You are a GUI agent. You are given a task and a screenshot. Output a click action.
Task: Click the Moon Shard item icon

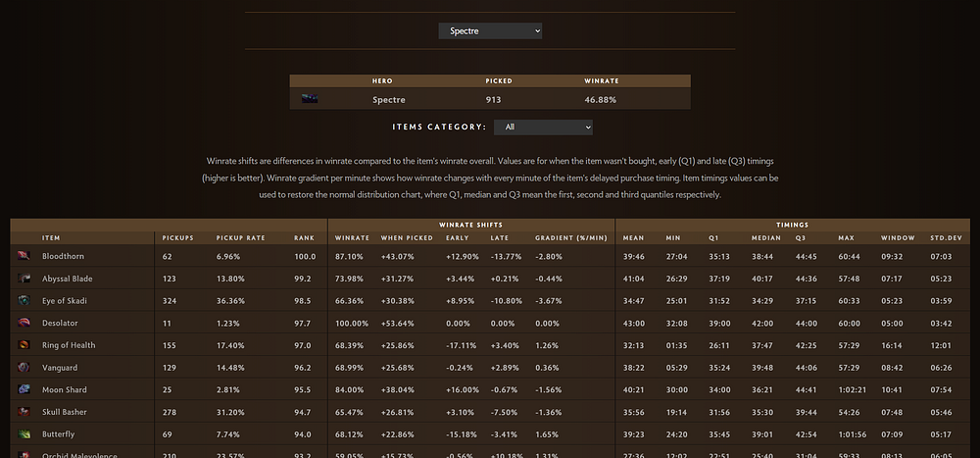coord(24,389)
